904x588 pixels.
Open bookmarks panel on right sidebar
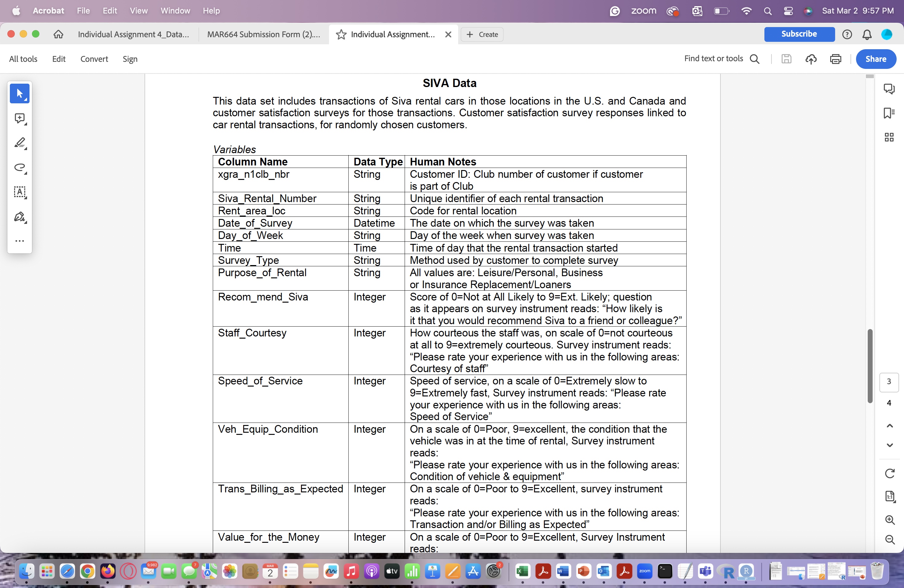889,113
